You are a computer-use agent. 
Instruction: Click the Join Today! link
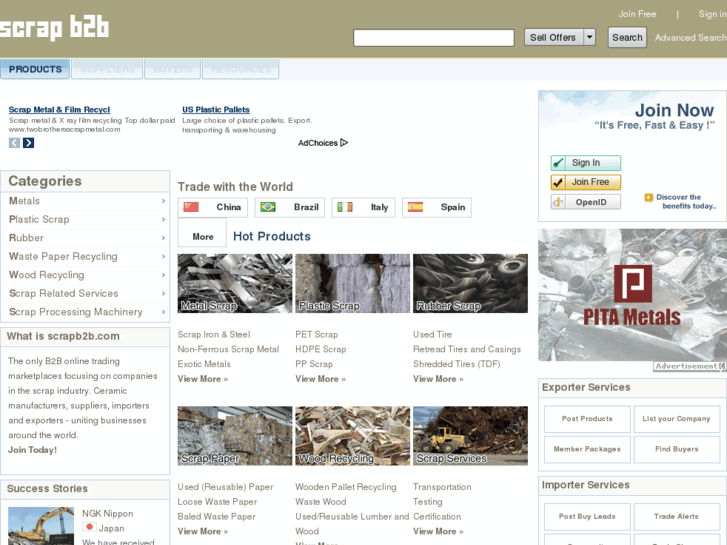(x=32, y=450)
